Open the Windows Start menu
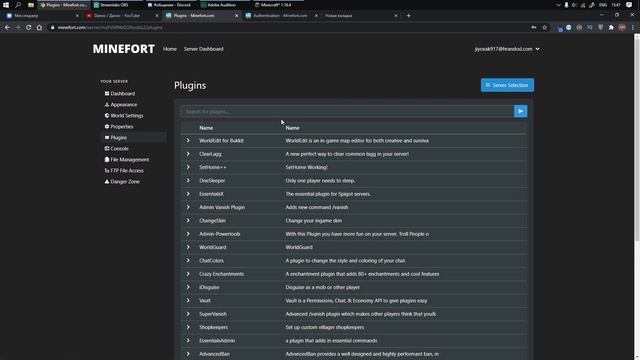This screenshot has width=640, height=360. (6, 5)
